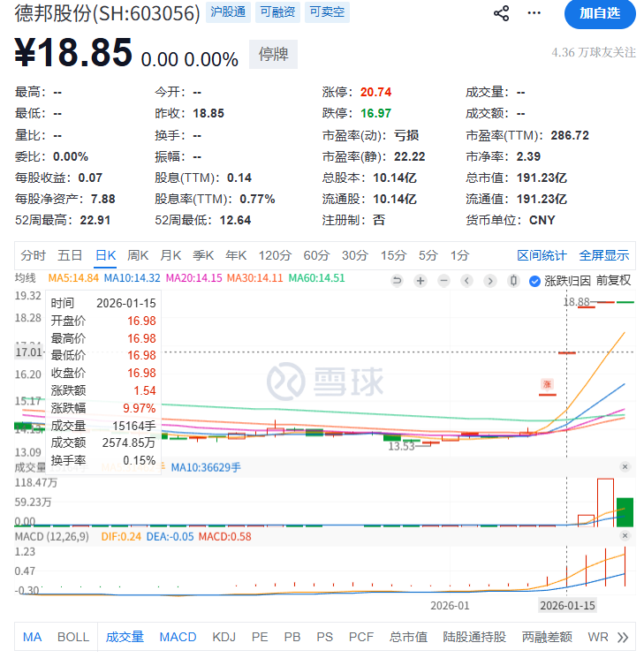Move chart left with previous arrow
Screen dimensions: 644x658
coord(466,280)
